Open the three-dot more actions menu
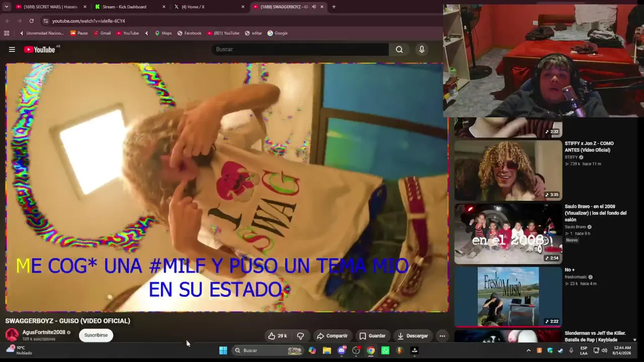644x362 pixels. (x=442, y=336)
